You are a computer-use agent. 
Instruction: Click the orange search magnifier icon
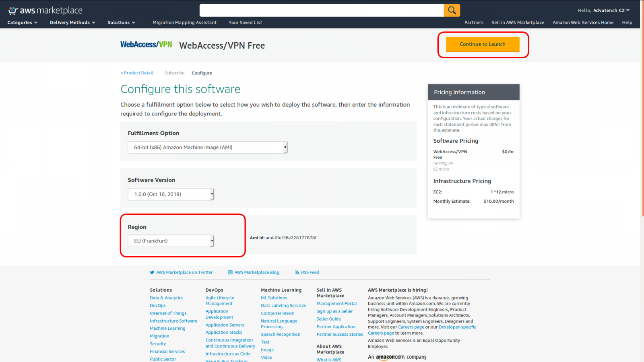pos(452,10)
